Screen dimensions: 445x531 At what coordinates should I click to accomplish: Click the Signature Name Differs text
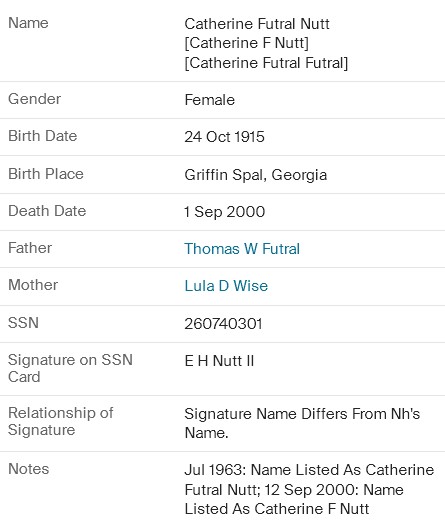[302, 423]
